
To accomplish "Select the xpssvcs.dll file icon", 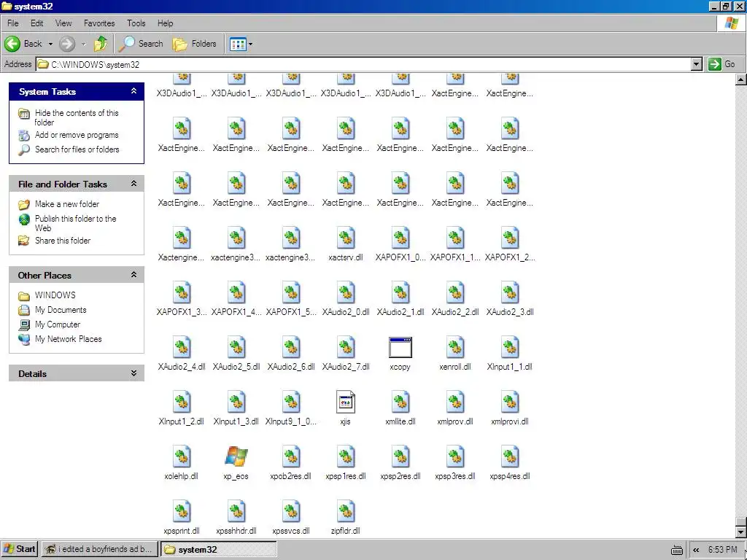I will click(291, 511).
